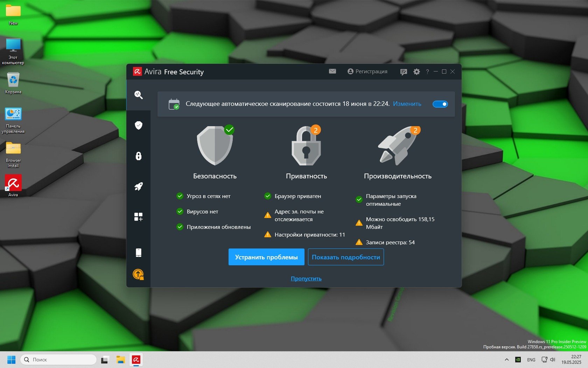Open help question mark icon

(427, 72)
